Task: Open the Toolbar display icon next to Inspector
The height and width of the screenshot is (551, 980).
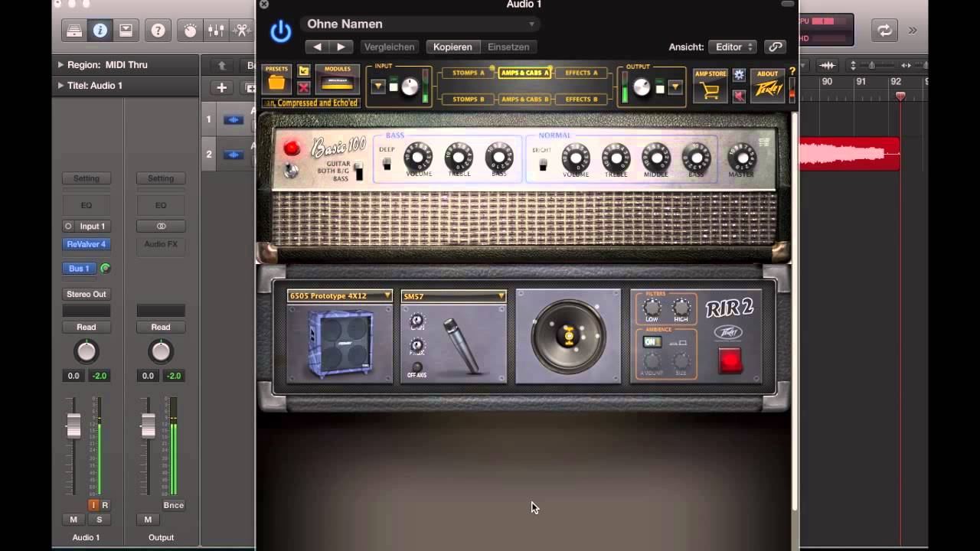Action: click(126, 31)
